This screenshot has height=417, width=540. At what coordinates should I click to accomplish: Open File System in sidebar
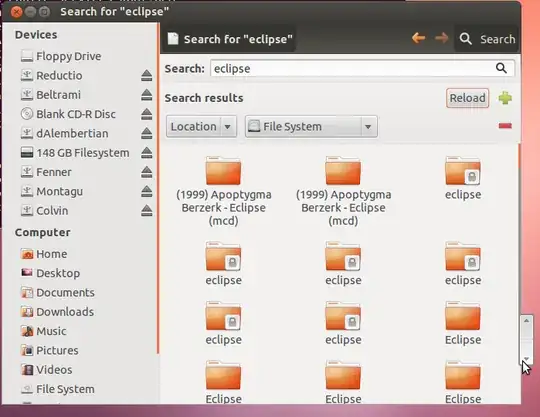tap(58, 389)
